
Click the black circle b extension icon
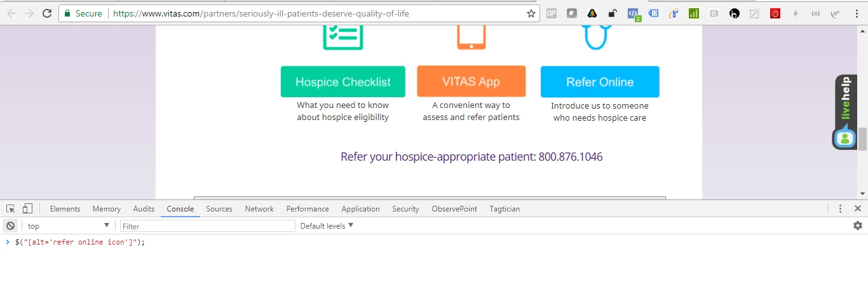coord(735,13)
